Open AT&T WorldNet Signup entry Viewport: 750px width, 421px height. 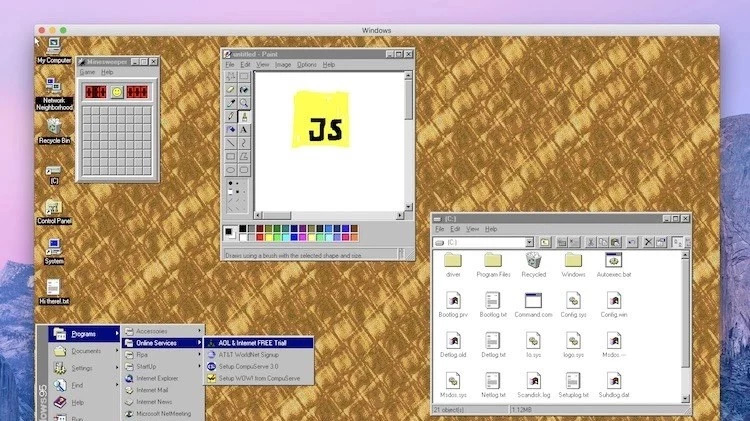click(x=259, y=355)
